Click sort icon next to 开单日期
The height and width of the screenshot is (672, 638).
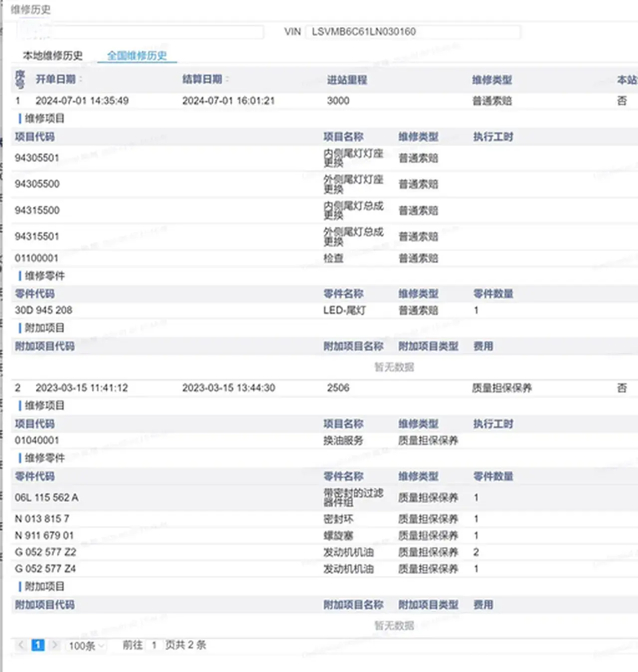[x=81, y=79]
